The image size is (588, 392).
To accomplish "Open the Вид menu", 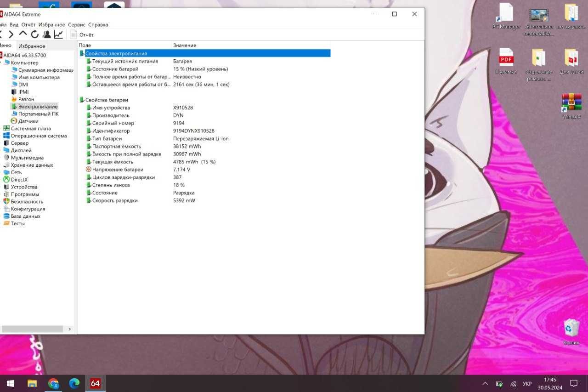I will [x=14, y=24].
